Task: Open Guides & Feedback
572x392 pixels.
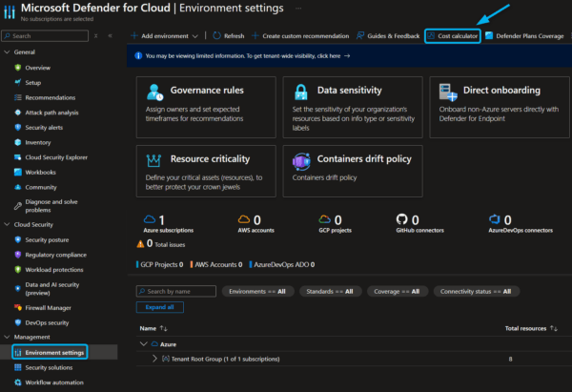Action: [x=388, y=36]
